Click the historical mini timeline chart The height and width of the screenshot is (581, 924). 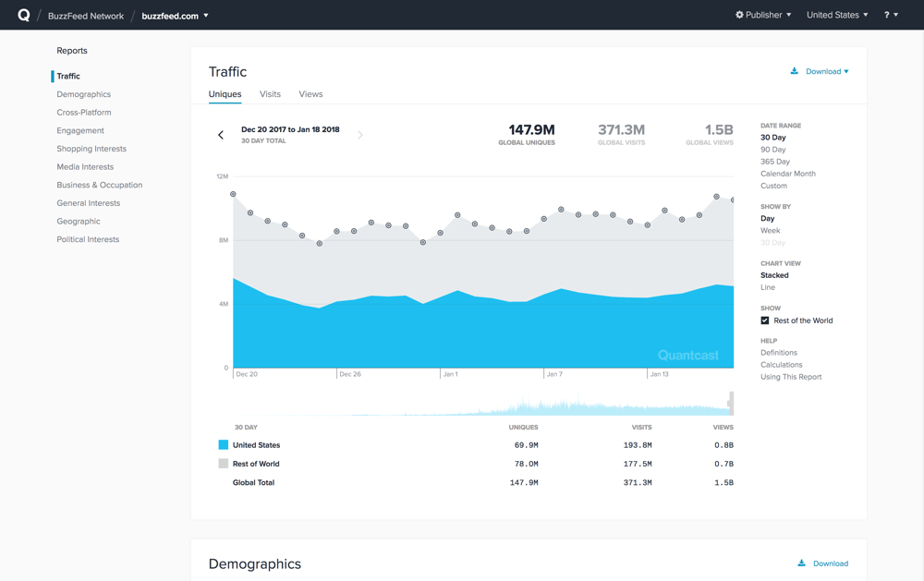coord(483,405)
